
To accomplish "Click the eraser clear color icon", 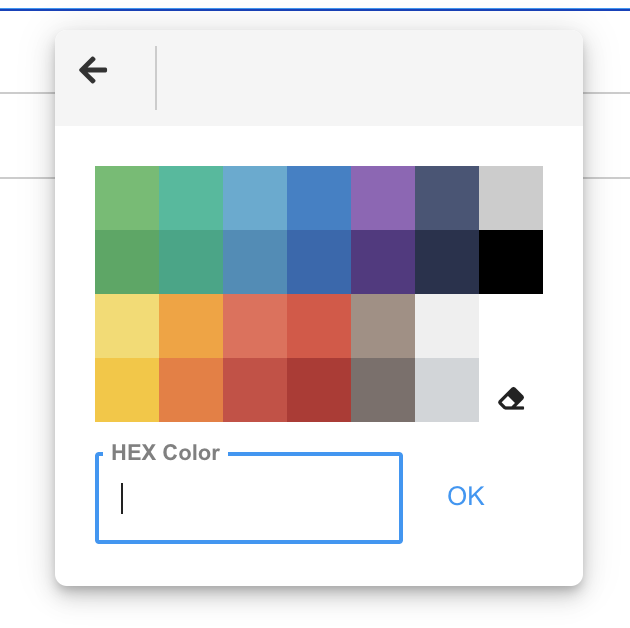I will (x=511, y=400).
